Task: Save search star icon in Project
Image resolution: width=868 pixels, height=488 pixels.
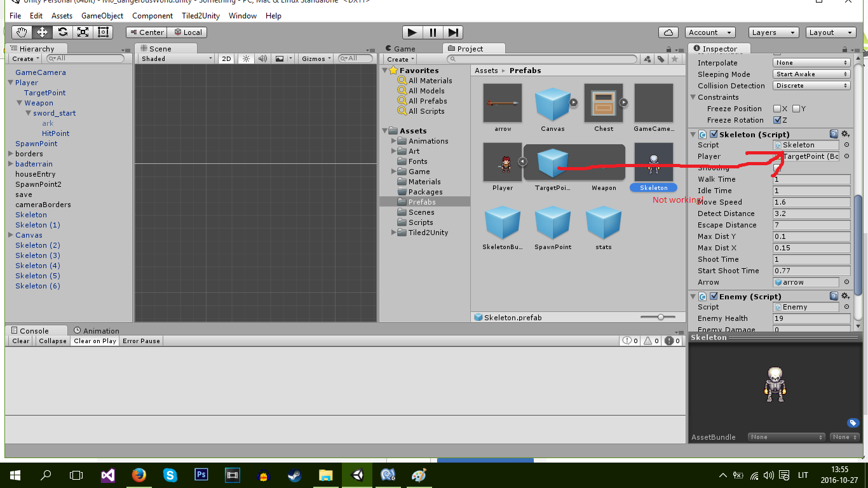Action: [675, 59]
